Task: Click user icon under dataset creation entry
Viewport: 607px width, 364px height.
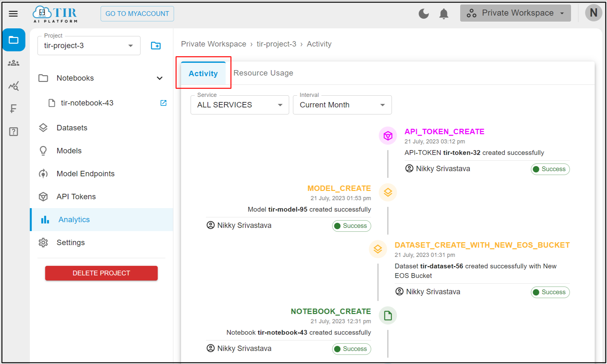Action: point(399,291)
